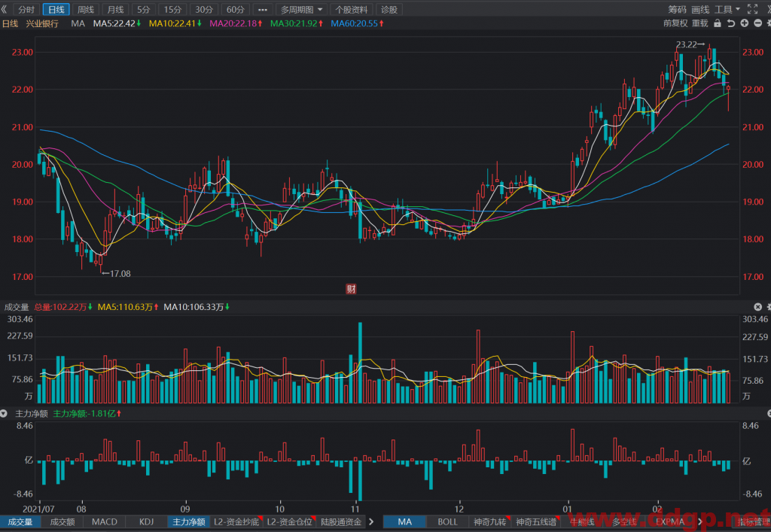Zoom in chart with plus icon
771x532 pixels.
click(x=745, y=23)
